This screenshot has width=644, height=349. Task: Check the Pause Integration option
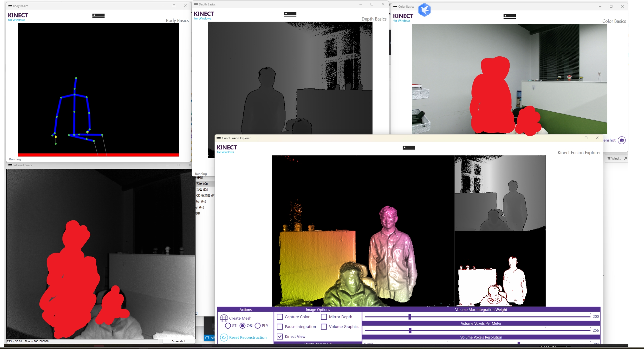pos(280,326)
